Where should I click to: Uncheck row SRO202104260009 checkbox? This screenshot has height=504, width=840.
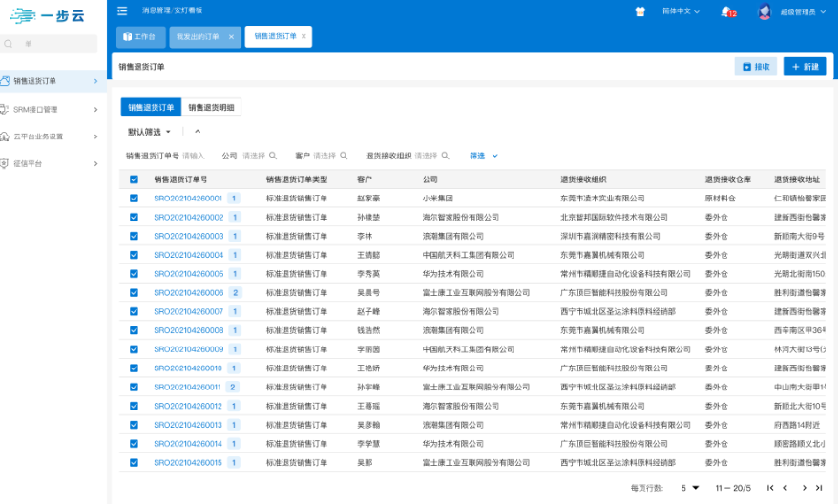(x=134, y=349)
